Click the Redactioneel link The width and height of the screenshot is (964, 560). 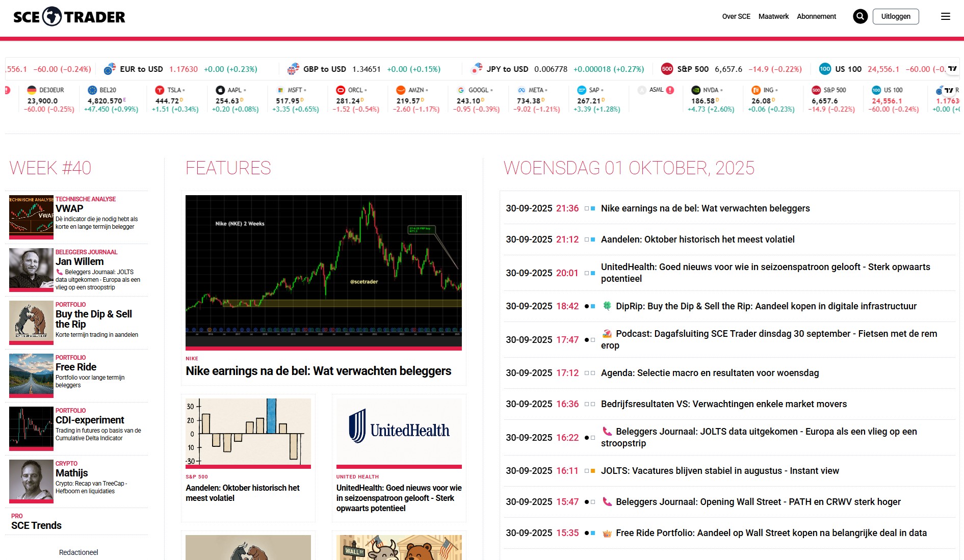coord(79,552)
